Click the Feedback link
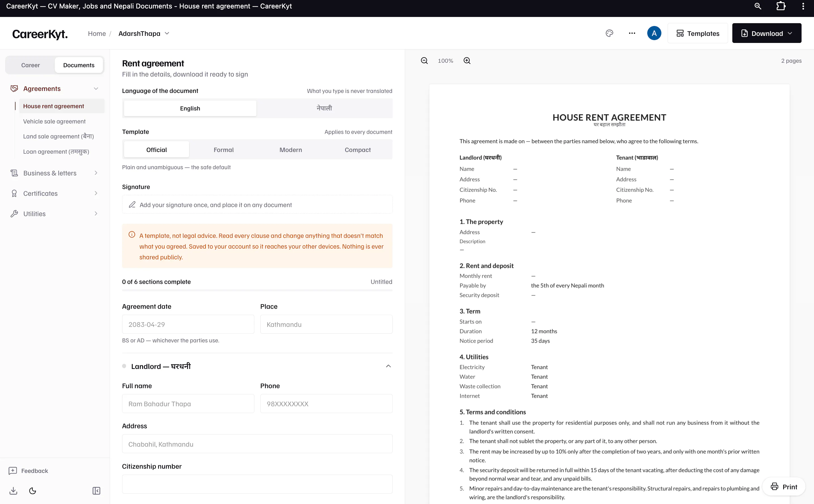This screenshot has width=814, height=504. pyautogui.click(x=35, y=471)
